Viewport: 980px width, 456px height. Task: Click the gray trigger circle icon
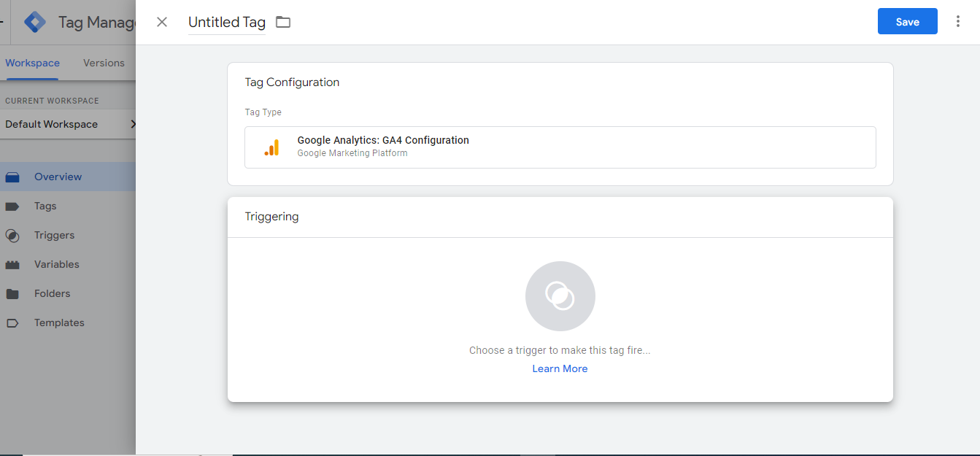[560, 296]
